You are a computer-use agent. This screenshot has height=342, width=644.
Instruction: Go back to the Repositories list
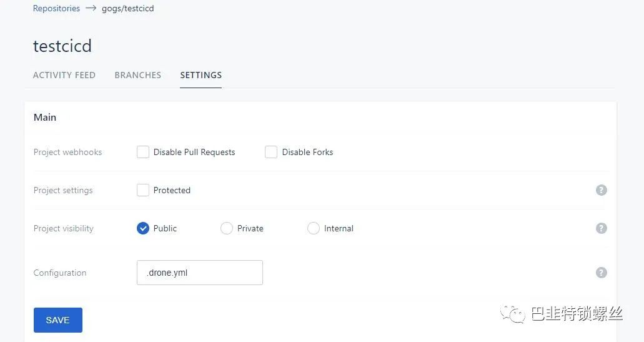56,8
